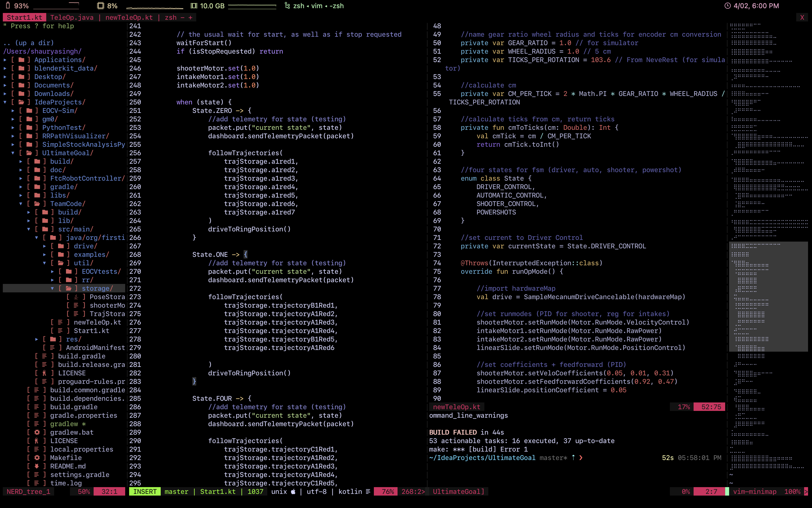Click the vim-minimap label in status line
Image resolution: width=812 pixels, height=508 pixels.
pyautogui.click(x=754, y=492)
